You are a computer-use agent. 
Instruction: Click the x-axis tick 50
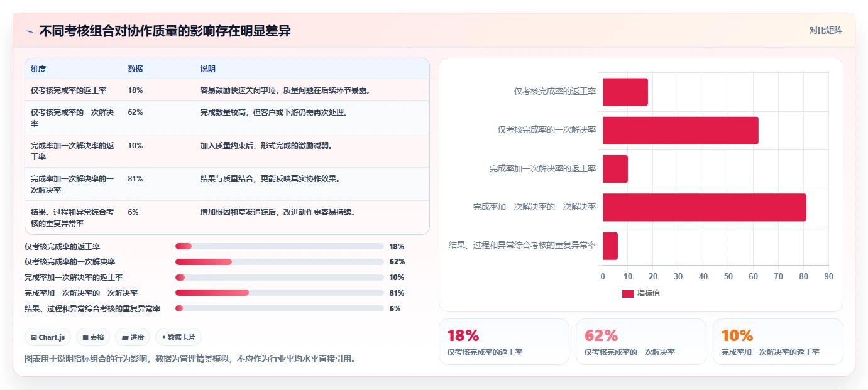(x=728, y=276)
